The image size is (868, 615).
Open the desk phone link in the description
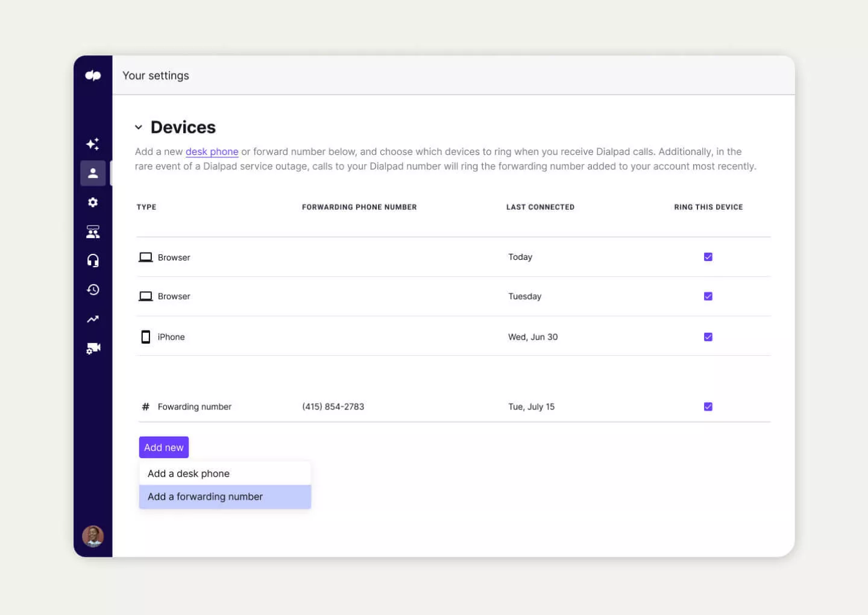212,151
